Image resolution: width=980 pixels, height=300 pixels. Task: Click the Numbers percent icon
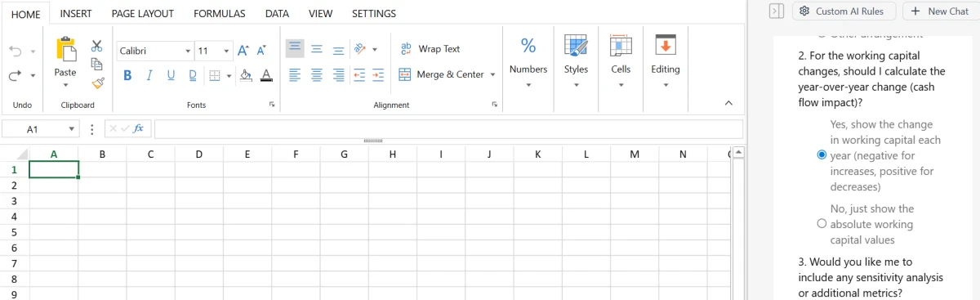(x=528, y=46)
